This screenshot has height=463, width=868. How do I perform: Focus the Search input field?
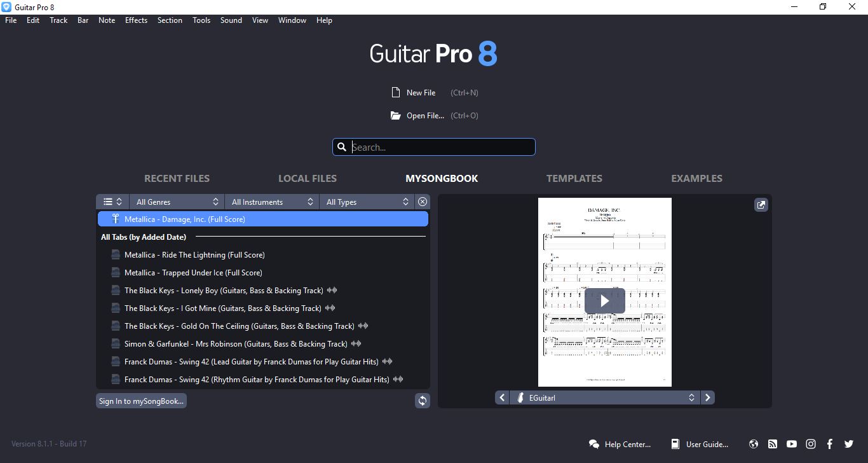tap(434, 147)
